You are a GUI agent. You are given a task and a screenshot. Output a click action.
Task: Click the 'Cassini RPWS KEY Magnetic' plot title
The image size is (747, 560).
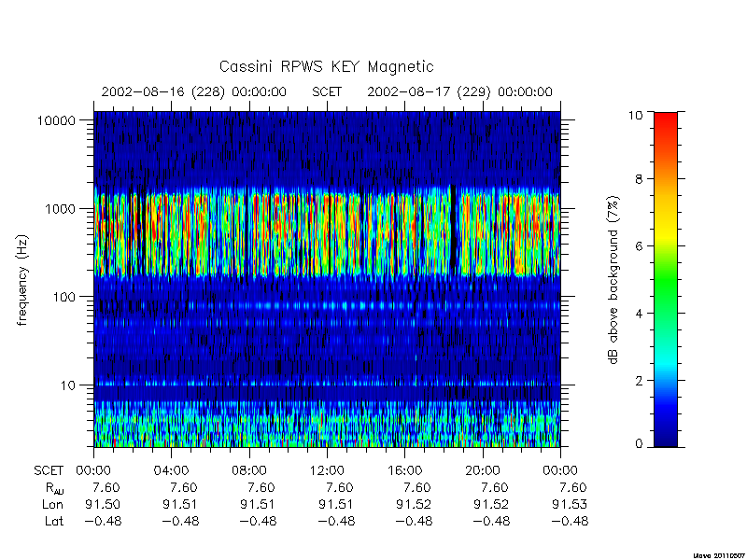(326, 66)
